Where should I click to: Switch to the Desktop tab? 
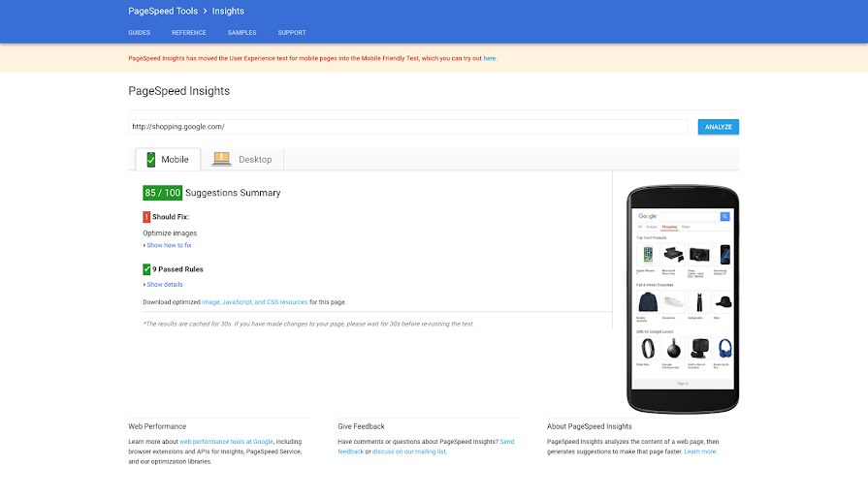(x=242, y=159)
